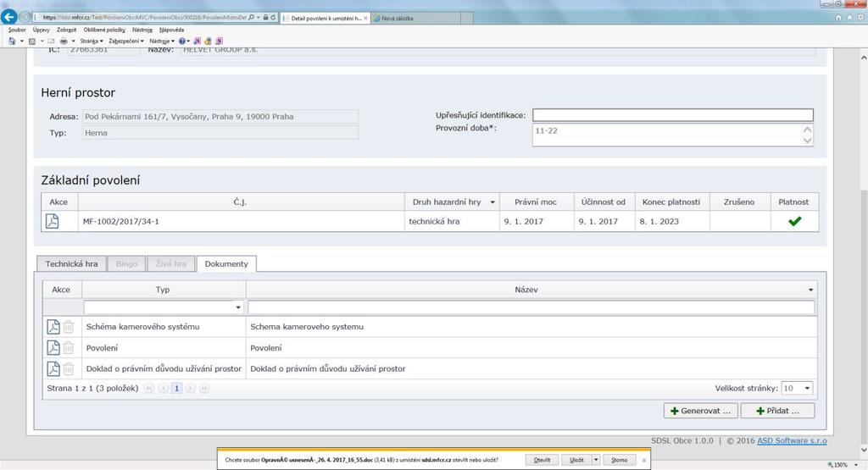Go to previous page in documents pager
868x470 pixels.
tap(163, 388)
